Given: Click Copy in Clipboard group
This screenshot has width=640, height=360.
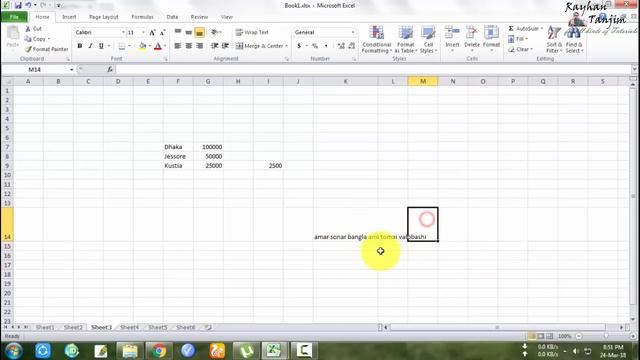Looking at the screenshot, I should click(37, 39).
